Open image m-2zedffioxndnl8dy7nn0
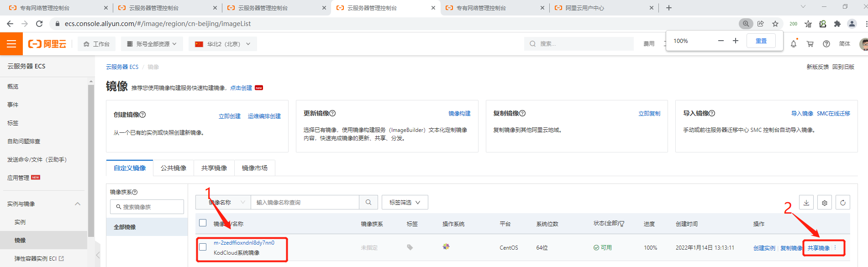Image resolution: width=868 pixels, height=267 pixels. 244,243
